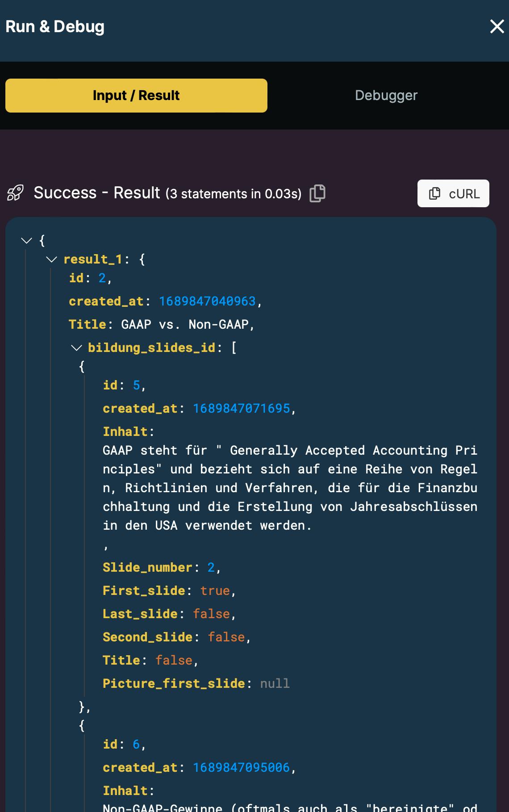Viewport: 509px width, 812px height.
Task: Collapse the bildung_slides_id array
Action: click(77, 348)
